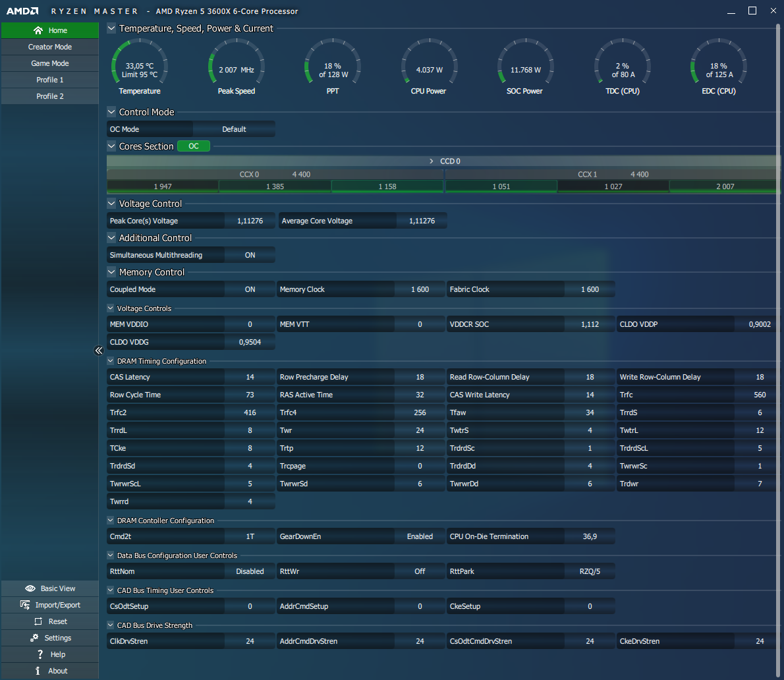Image resolution: width=784 pixels, height=680 pixels.
Task: Click the Basic View eye icon
Action: [x=30, y=588]
